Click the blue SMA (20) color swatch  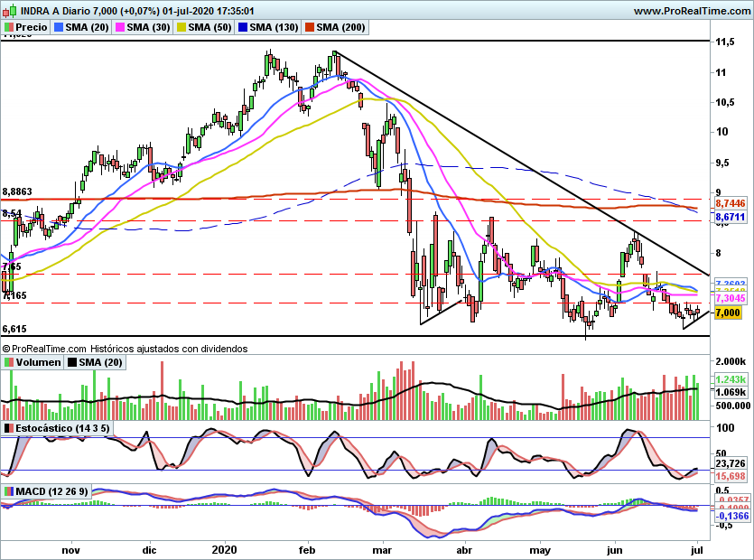[59, 27]
